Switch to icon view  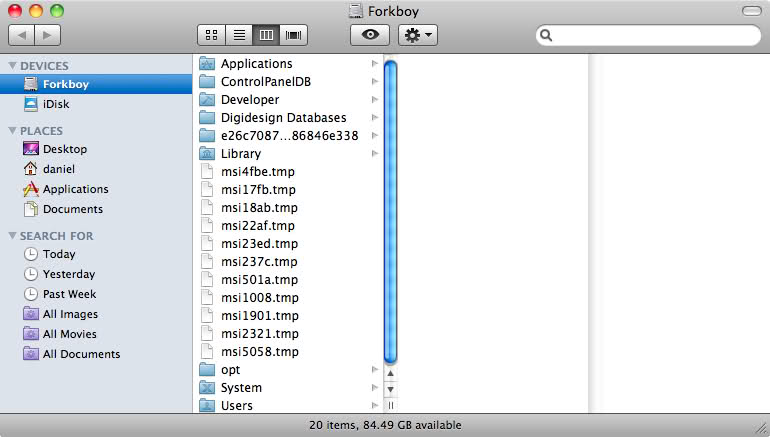(x=212, y=35)
